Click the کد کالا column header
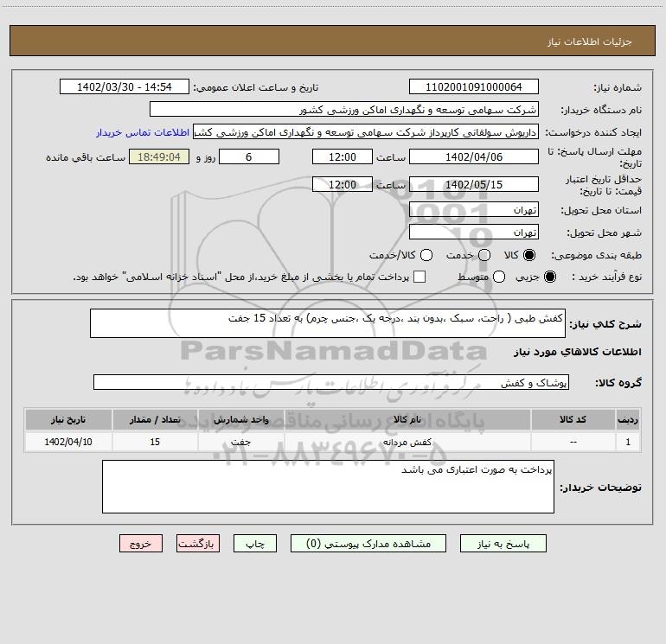 [x=573, y=419]
